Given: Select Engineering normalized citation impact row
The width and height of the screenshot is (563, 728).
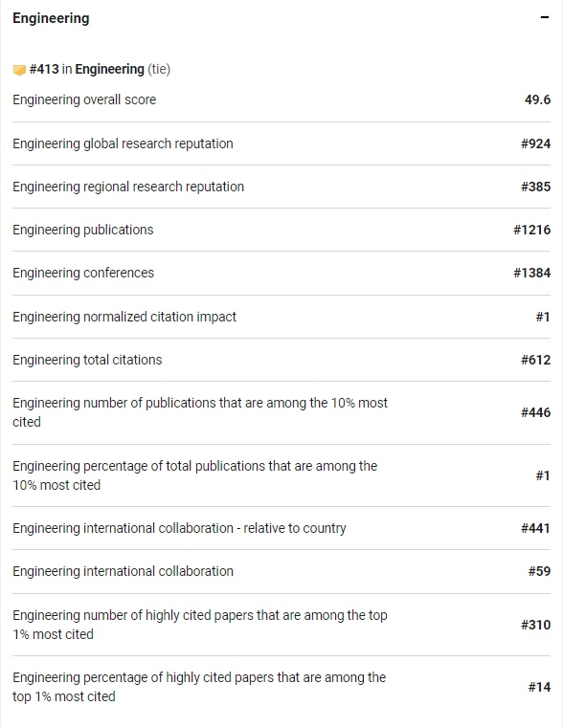Looking at the screenshot, I should 281,317.
